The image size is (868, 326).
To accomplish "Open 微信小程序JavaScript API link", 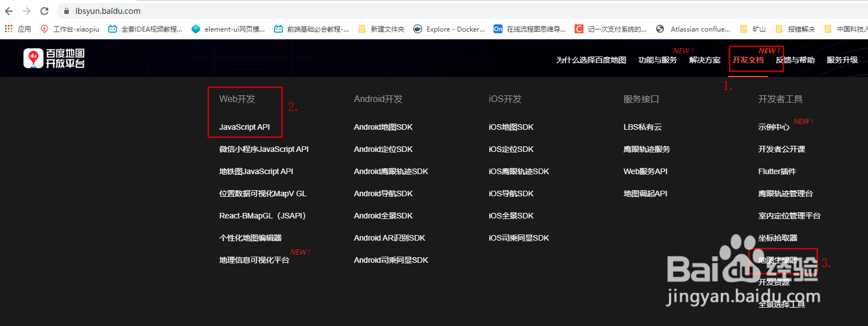I will 264,149.
